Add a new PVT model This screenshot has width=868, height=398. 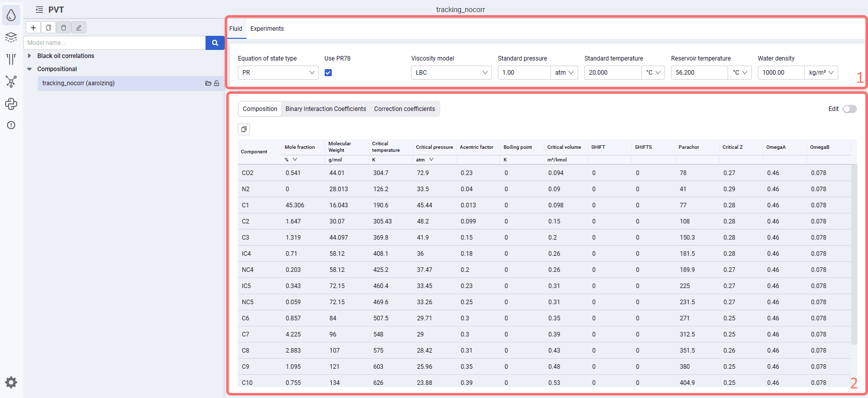tap(33, 28)
